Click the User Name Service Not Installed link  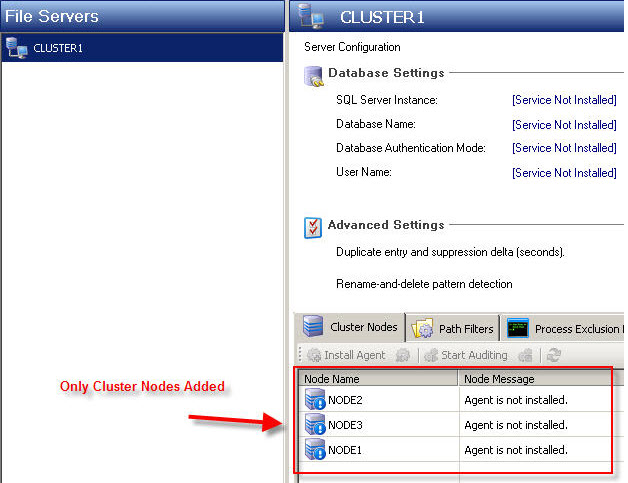564,173
